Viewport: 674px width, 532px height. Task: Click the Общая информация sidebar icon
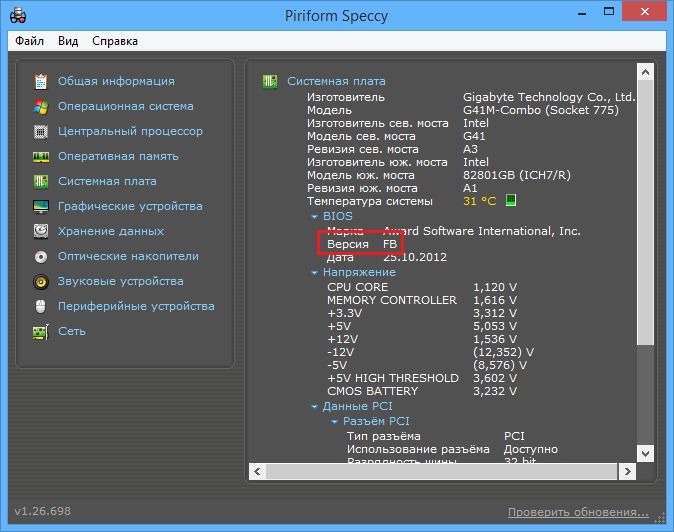pos(41,81)
